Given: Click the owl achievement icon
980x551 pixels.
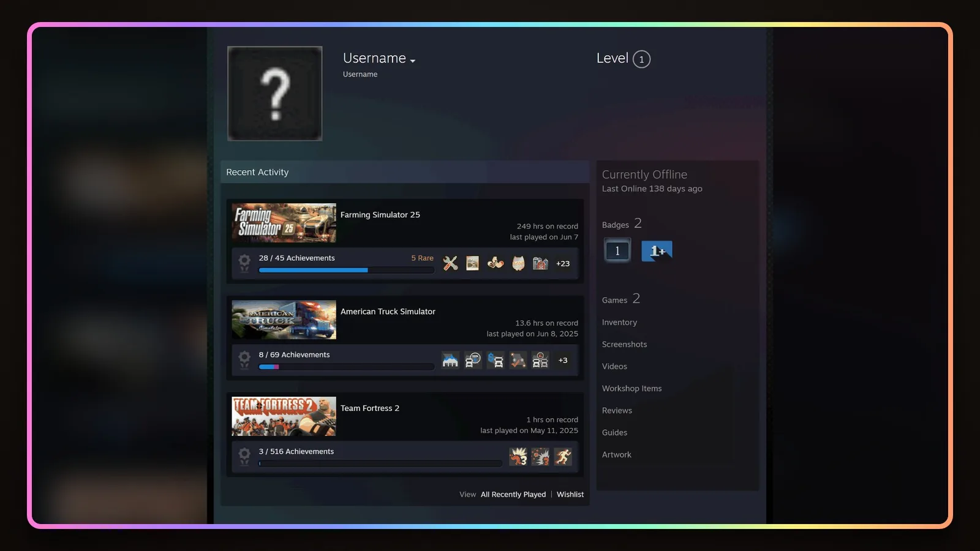Looking at the screenshot, I should tap(518, 264).
